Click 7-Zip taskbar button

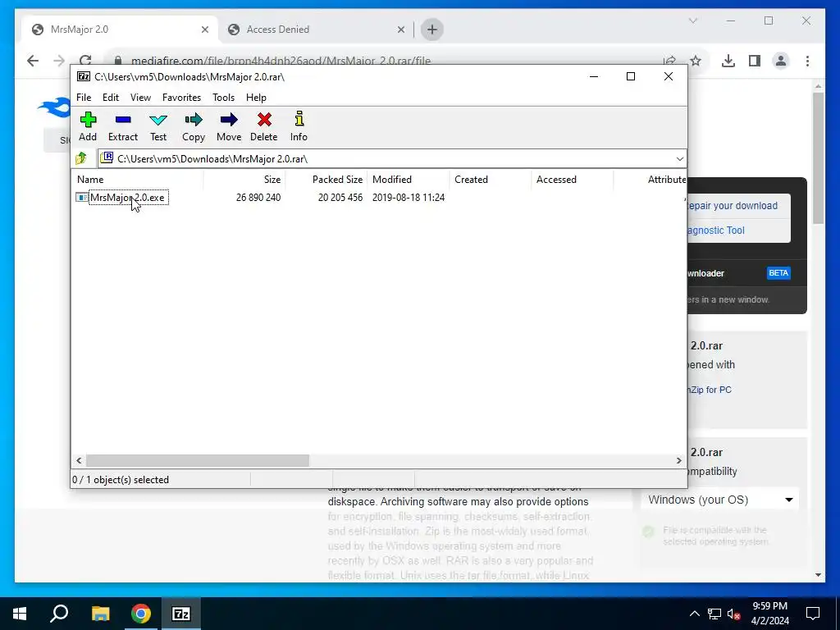click(181, 614)
